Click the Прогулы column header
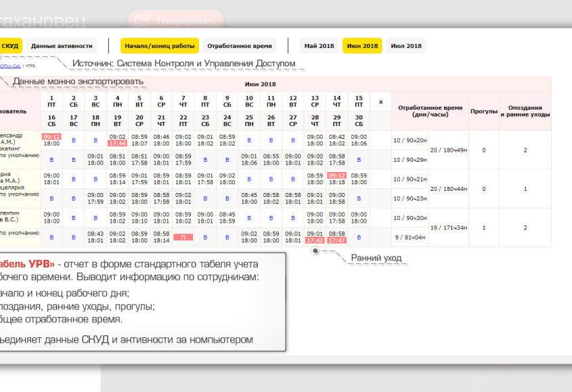 [484, 111]
